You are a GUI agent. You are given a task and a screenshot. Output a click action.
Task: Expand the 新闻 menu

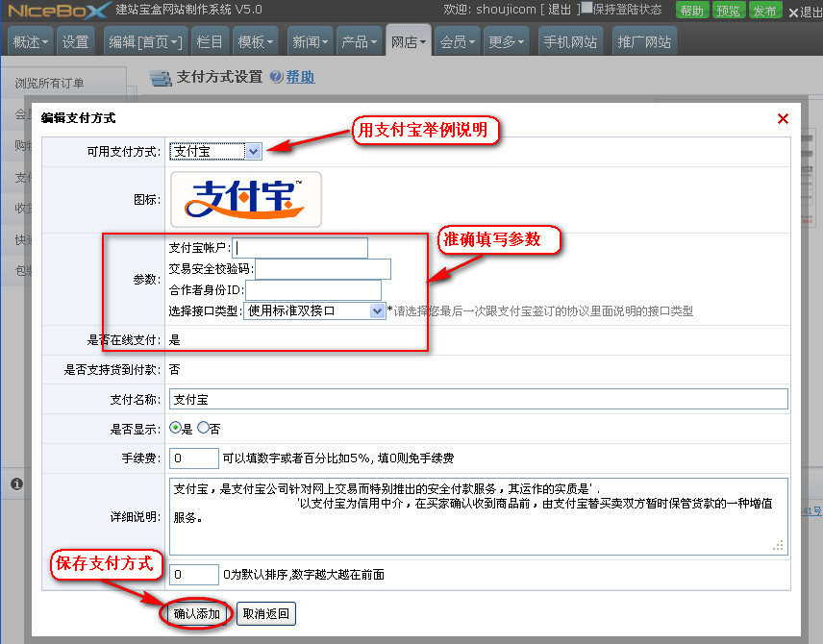coord(310,41)
